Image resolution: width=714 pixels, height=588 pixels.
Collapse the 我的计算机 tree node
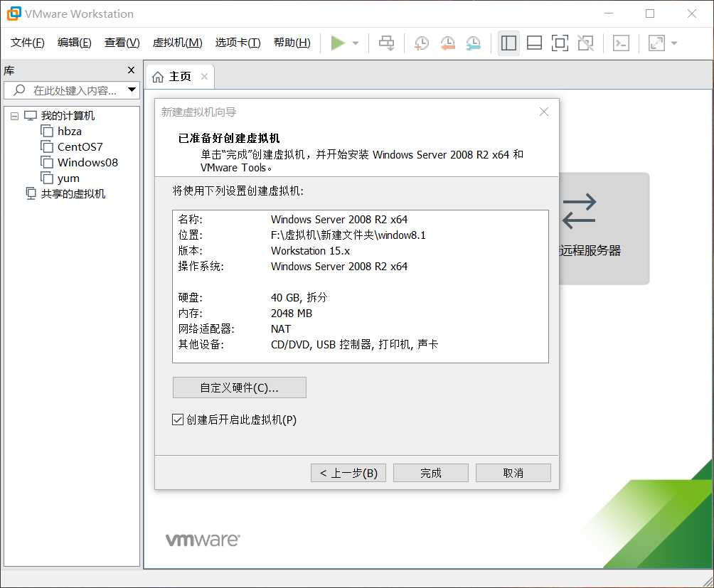coord(14,116)
